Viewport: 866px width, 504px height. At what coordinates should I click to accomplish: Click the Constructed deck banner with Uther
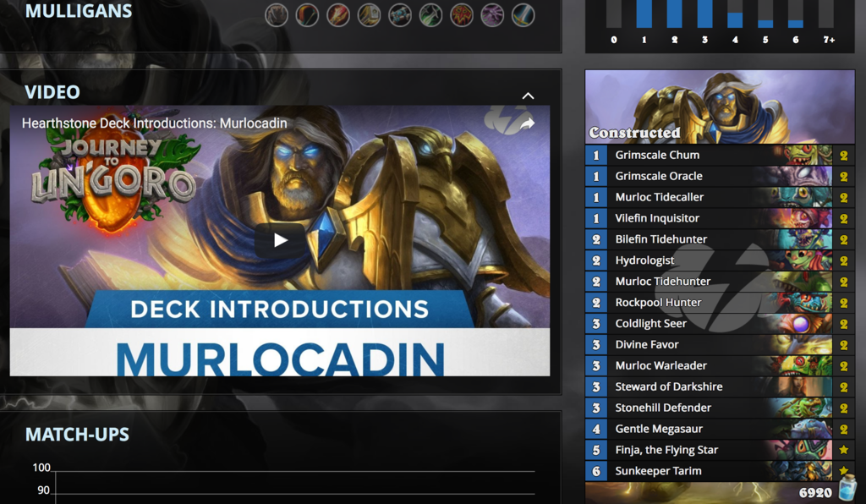(x=720, y=107)
